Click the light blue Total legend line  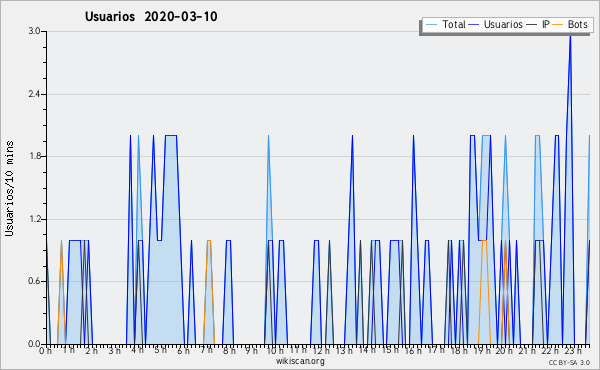point(432,25)
